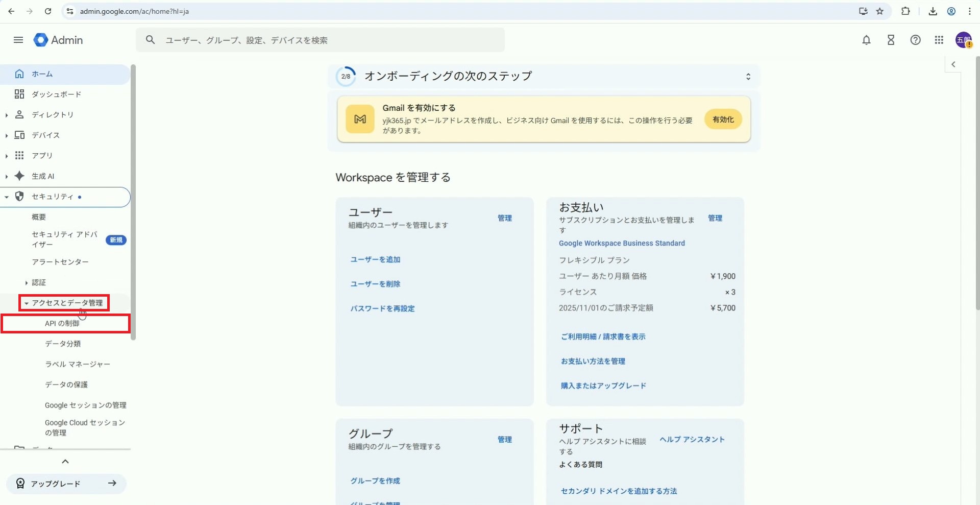
Task: Open the help question mark icon
Action: tap(915, 40)
